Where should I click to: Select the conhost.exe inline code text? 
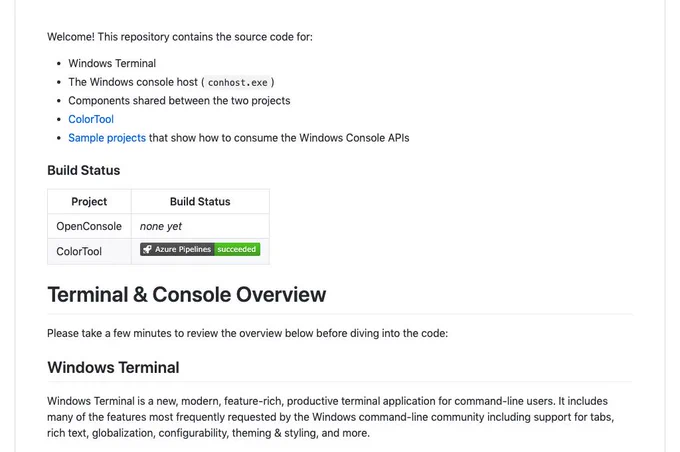(238, 82)
